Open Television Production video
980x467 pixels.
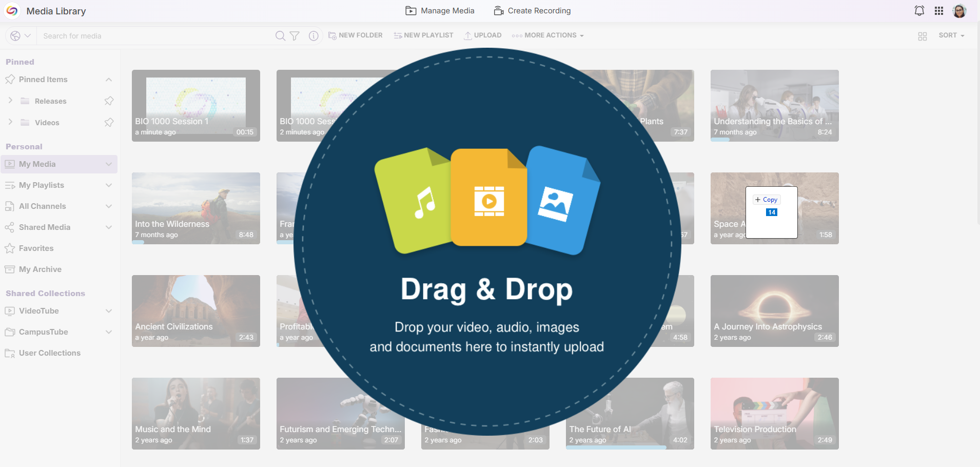775,414
